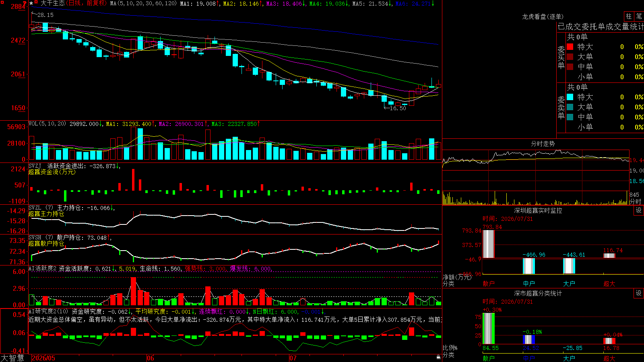Click the 116.74 超大 bar in 实时监控

click(x=609, y=256)
